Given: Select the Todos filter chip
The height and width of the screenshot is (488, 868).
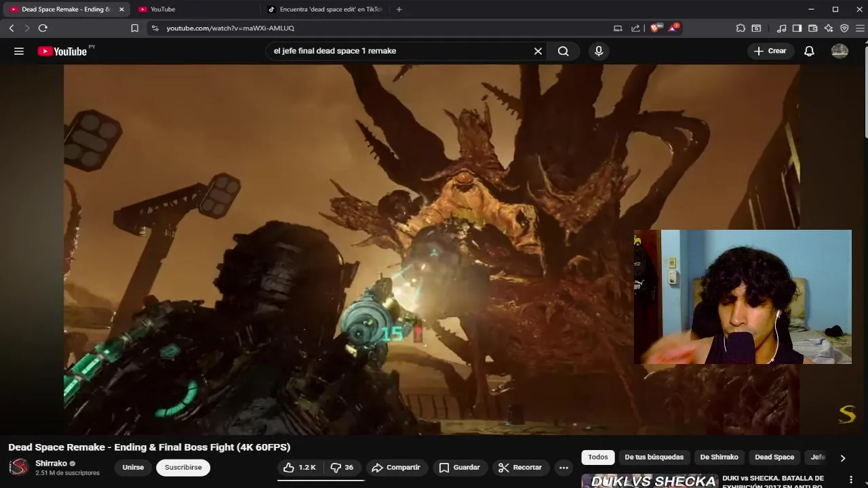Looking at the screenshot, I should pyautogui.click(x=598, y=457).
